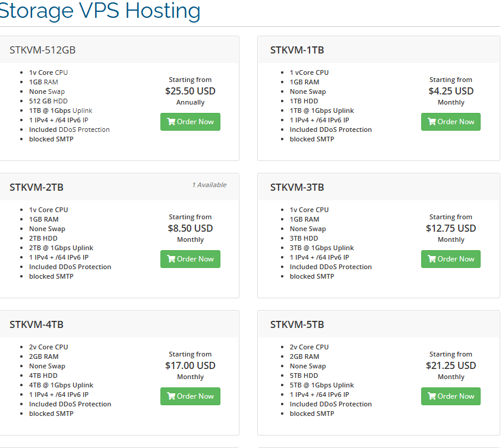Click the "Annually" billing term
The width and height of the screenshot is (502, 448).
190,102
